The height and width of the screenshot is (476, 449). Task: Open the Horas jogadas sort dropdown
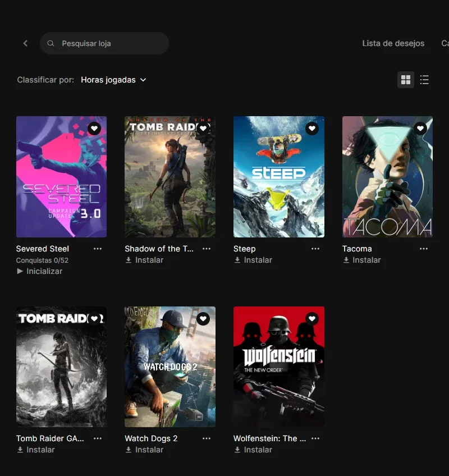(113, 80)
